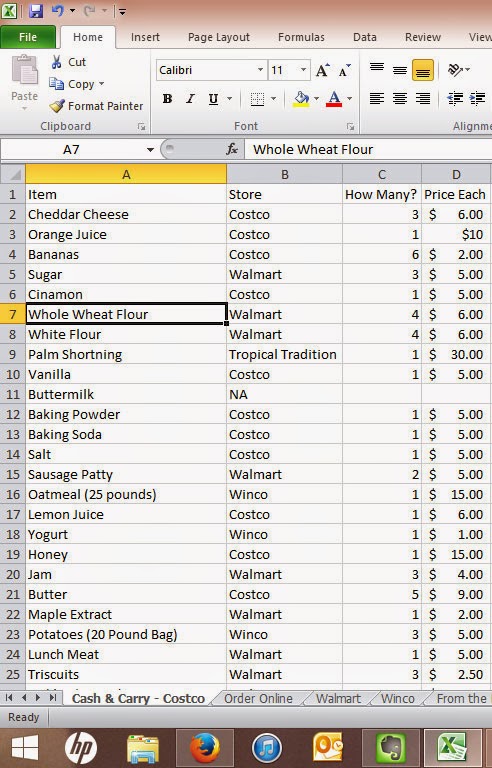Select the Buttermilk cell
Screen dimensions: 492x768
click(x=126, y=394)
